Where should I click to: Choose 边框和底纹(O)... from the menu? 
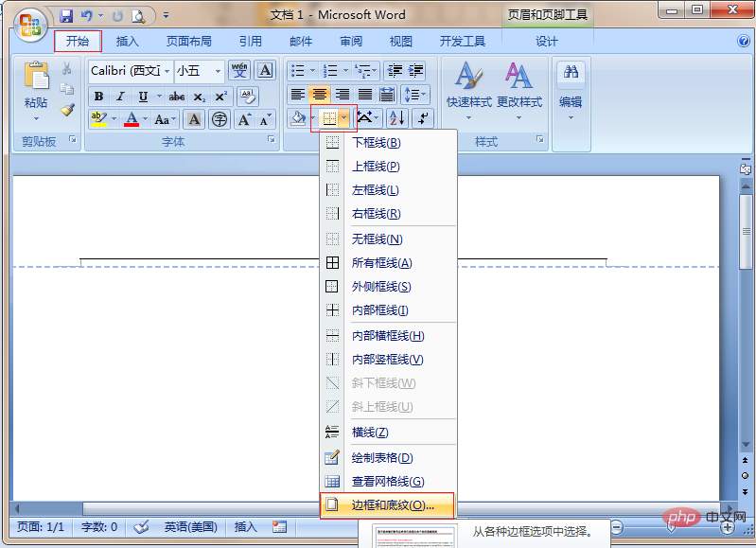click(x=393, y=505)
